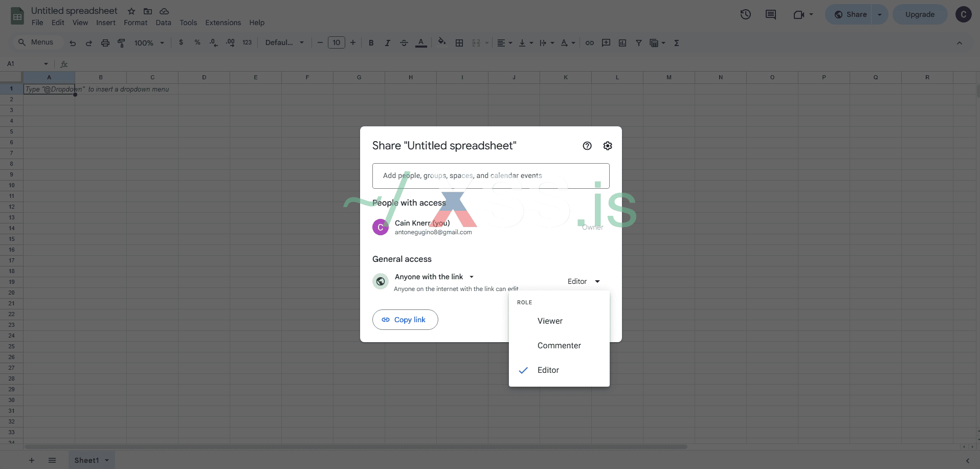Open the Extensions menu
The width and height of the screenshot is (980, 469).
223,23
